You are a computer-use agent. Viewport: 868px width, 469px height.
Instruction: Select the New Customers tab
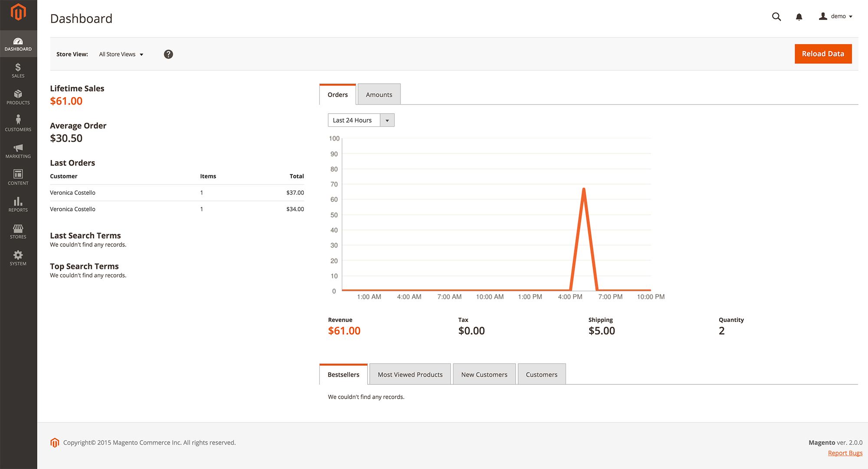[x=484, y=374]
